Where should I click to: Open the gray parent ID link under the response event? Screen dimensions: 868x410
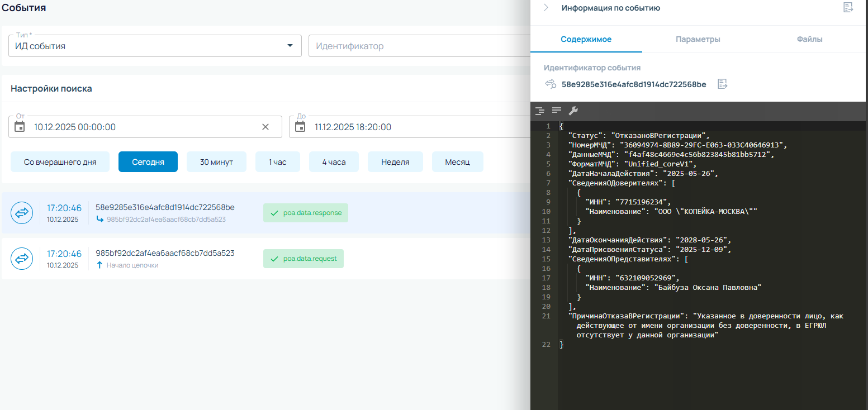(166, 220)
